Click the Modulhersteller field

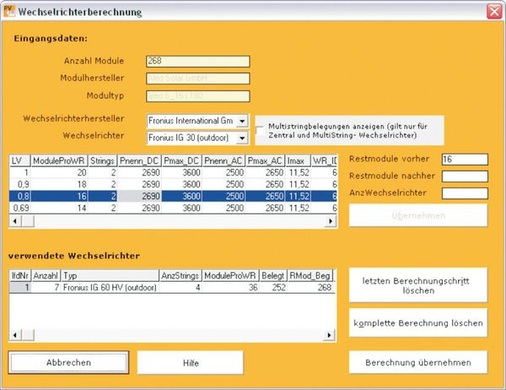pyautogui.click(x=198, y=78)
